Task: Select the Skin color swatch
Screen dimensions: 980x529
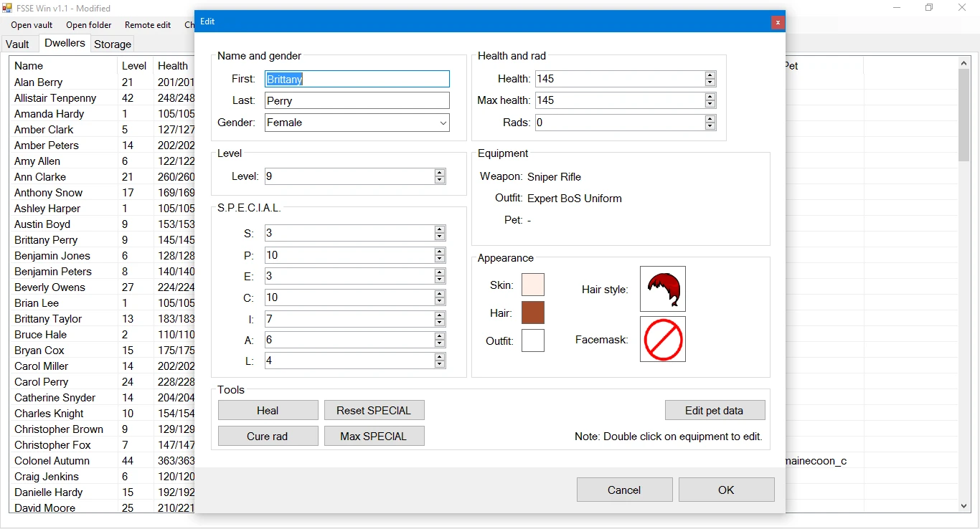Action: 532,285
